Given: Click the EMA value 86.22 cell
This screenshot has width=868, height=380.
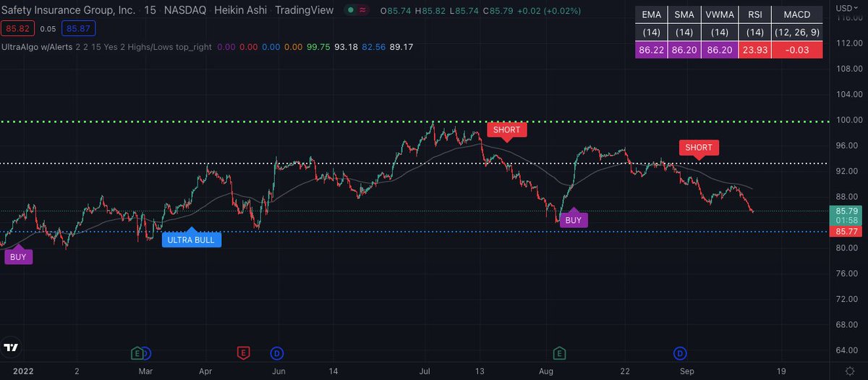Looking at the screenshot, I should (652, 50).
